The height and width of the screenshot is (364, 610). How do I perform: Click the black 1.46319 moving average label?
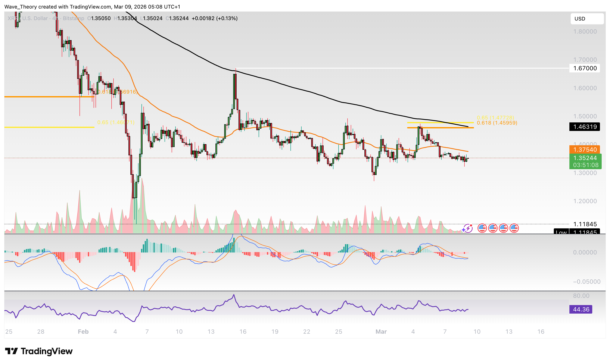click(585, 127)
